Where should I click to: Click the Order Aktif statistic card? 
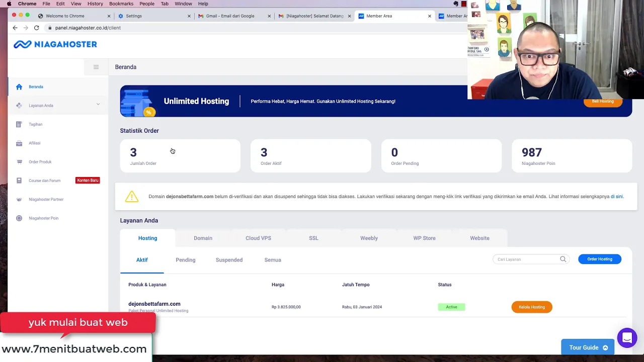tap(310, 156)
